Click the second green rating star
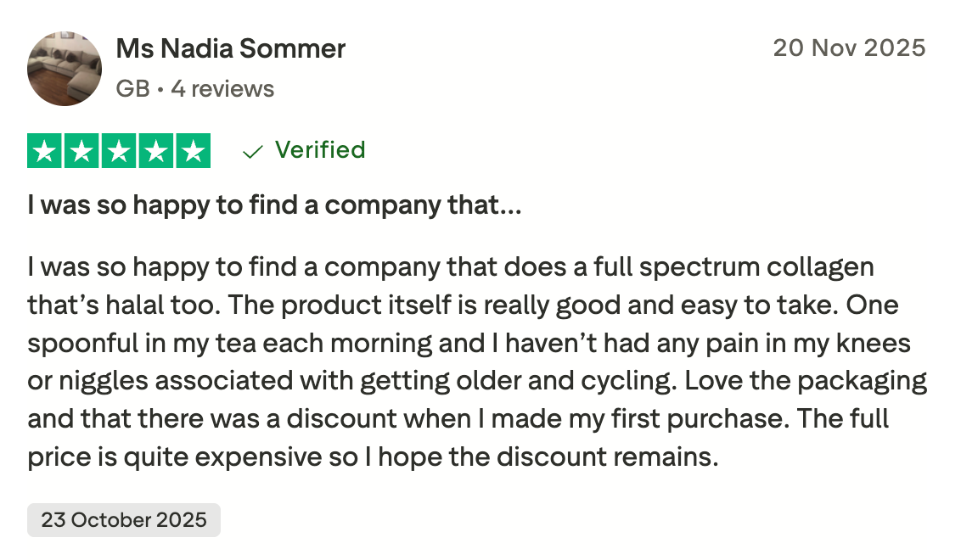 coord(82,151)
